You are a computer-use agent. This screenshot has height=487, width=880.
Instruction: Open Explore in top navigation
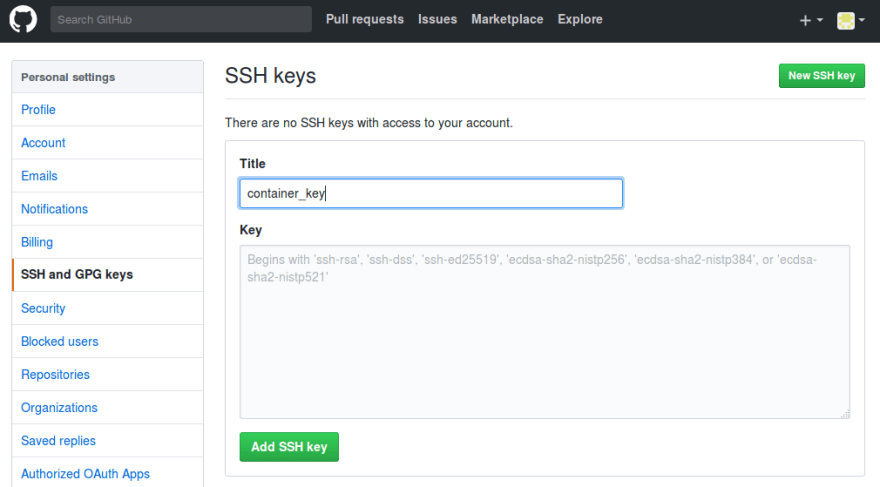[x=580, y=19]
